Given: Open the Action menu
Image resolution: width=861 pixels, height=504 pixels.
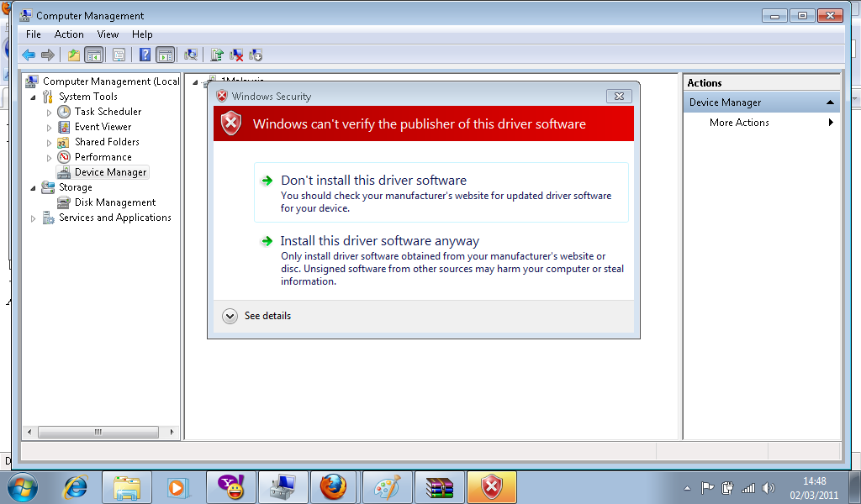Looking at the screenshot, I should point(69,34).
